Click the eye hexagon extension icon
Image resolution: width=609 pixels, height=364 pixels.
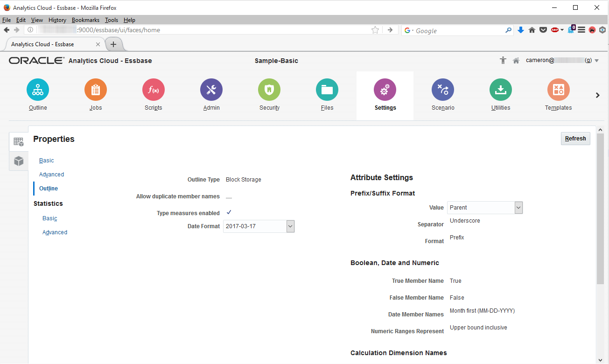[x=603, y=30]
